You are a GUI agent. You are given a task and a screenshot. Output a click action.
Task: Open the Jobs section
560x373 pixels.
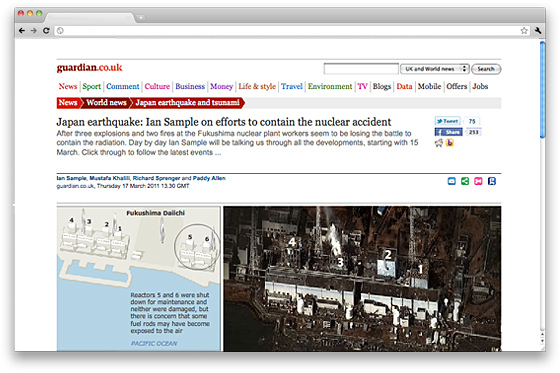click(480, 86)
